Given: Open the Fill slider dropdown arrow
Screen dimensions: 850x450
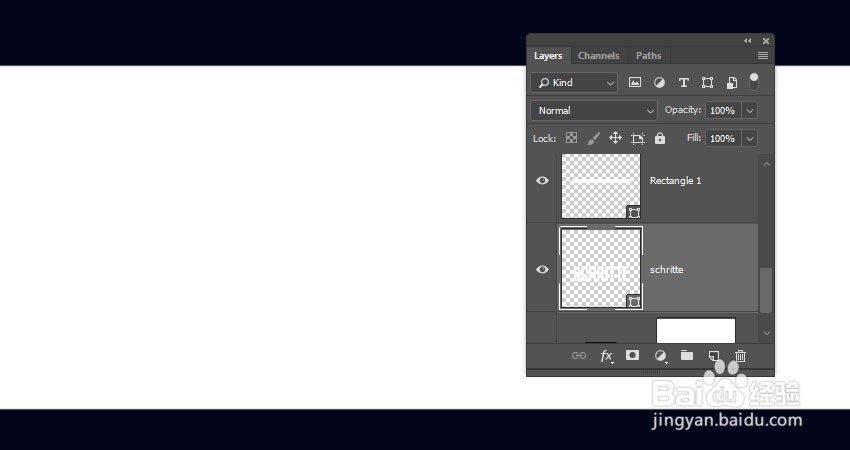Looking at the screenshot, I should pyautogui.click(x=750, y=138).
